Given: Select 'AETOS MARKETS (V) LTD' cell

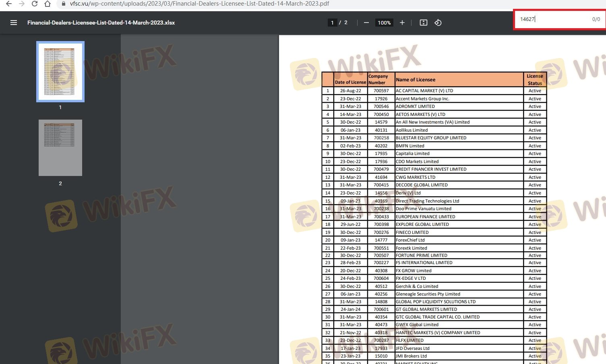Looking at the screenshot, I should point(459,114).
